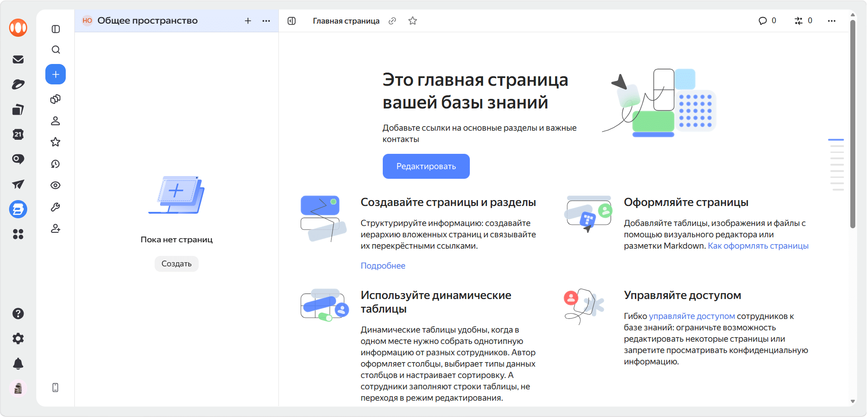Follow the "управляйте доступом" link

click(692, 316)
